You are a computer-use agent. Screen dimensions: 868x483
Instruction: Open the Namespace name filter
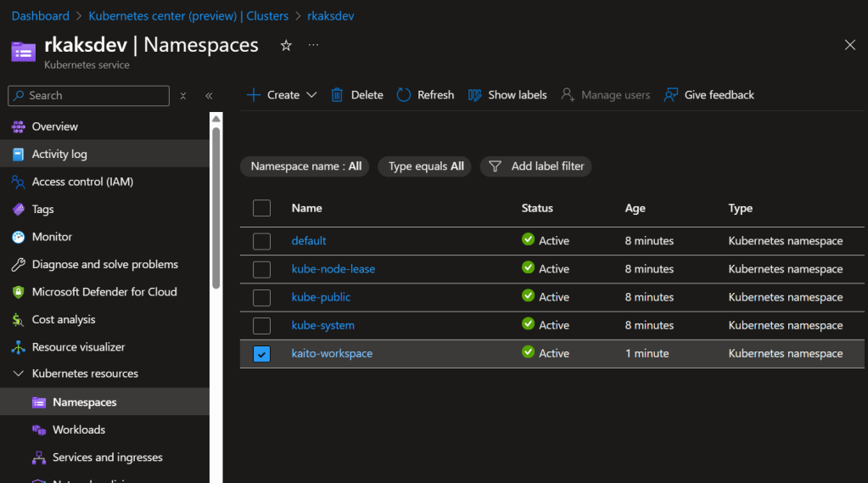(305, 166)
